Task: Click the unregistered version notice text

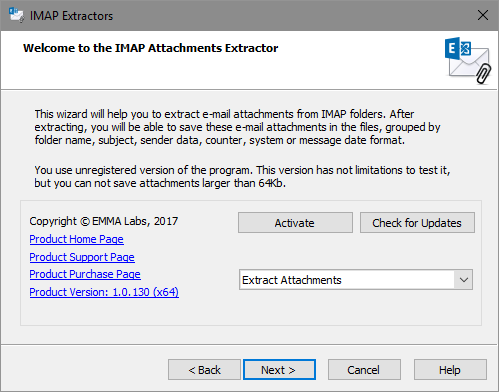Action: point(242,177)
